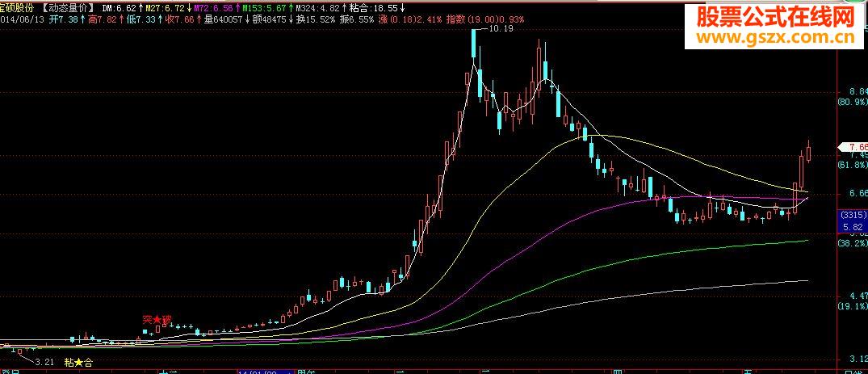Click the red 突★破 breakout signal marker
868x374 pixels.
(x=157, y=320)
